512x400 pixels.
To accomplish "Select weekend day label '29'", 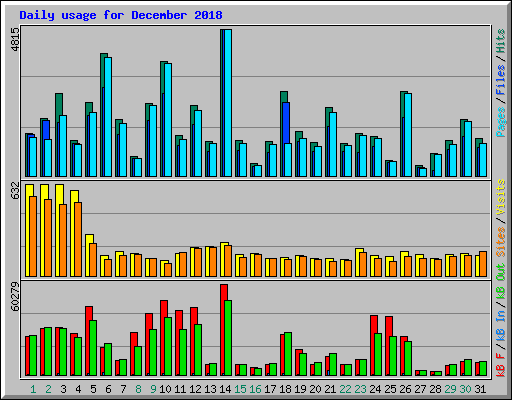I will click(450, 389).
